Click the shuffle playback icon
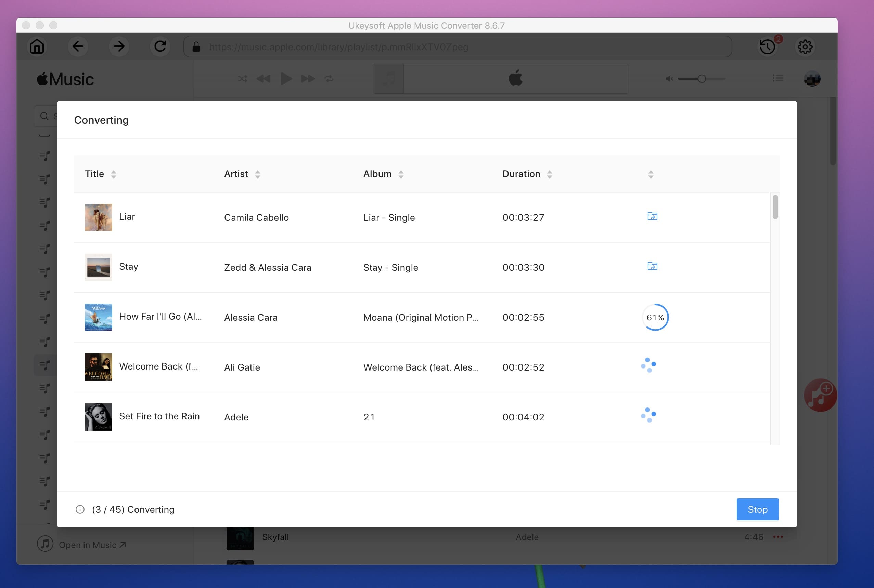 tap(242, 79)
